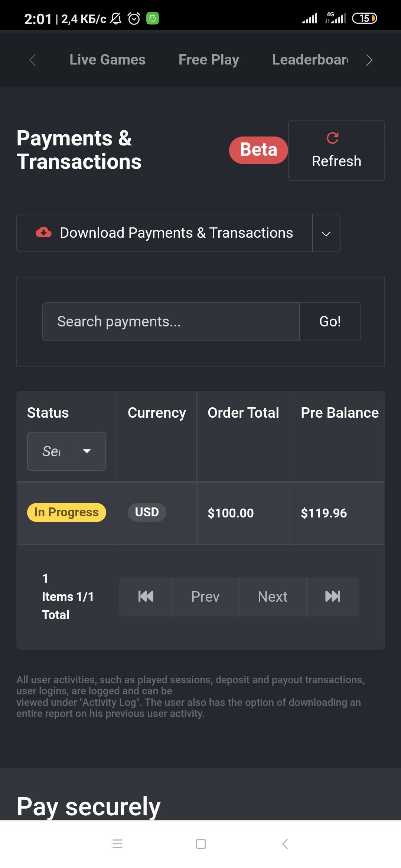The height and width of the screenshot is (868, 401).
Task: Click Download Payments & Transactions button
Action: pyautogui.click(x=164, y=233)
